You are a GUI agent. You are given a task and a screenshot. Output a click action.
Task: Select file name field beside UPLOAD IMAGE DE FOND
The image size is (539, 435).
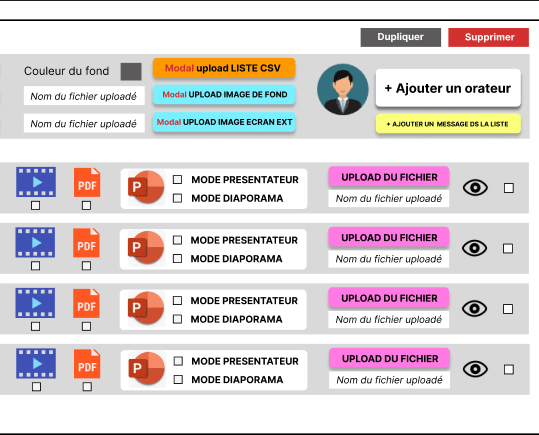point(84,96)
